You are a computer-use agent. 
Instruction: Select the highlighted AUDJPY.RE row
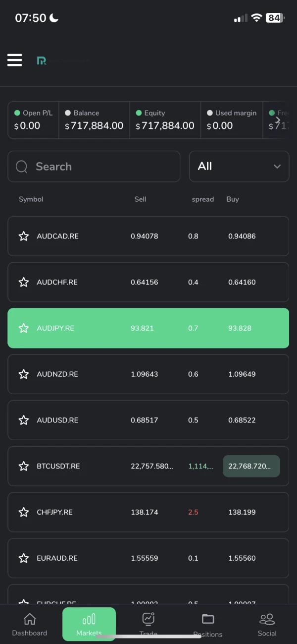click(148, 328)
